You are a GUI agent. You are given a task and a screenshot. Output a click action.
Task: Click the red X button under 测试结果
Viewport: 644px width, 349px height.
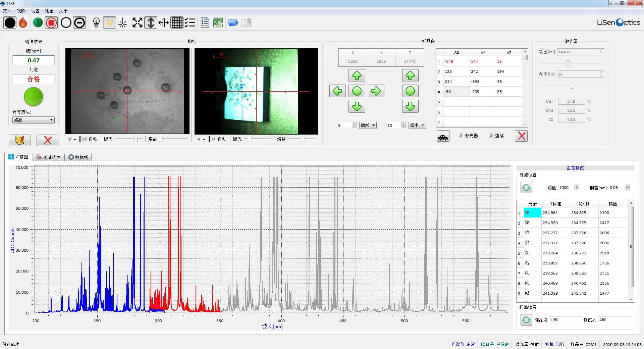click(47, 140)
